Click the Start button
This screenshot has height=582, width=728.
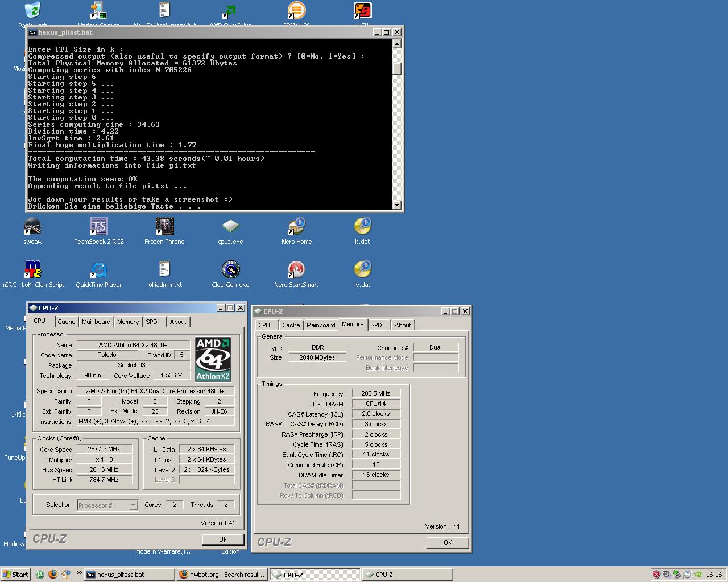click(15, 575)
